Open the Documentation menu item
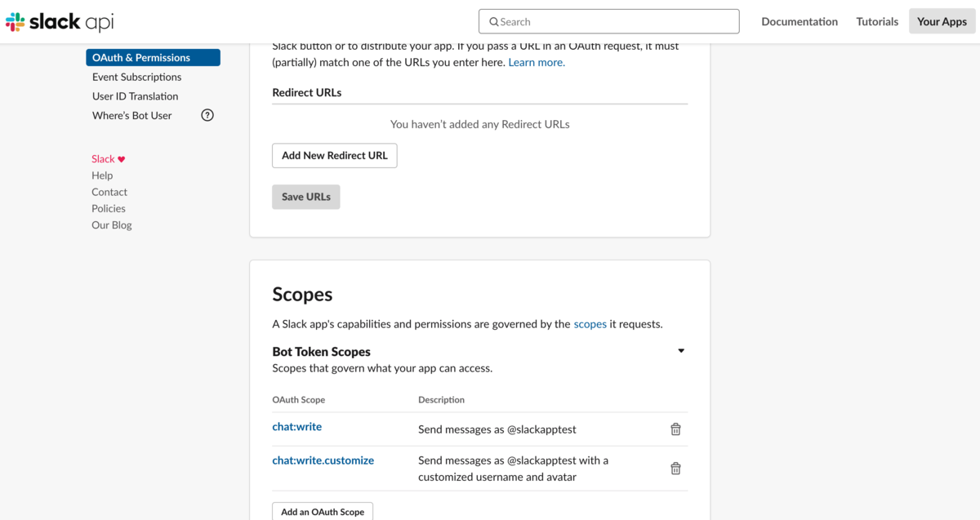980x520 pixels. click(x=800, y=21)
